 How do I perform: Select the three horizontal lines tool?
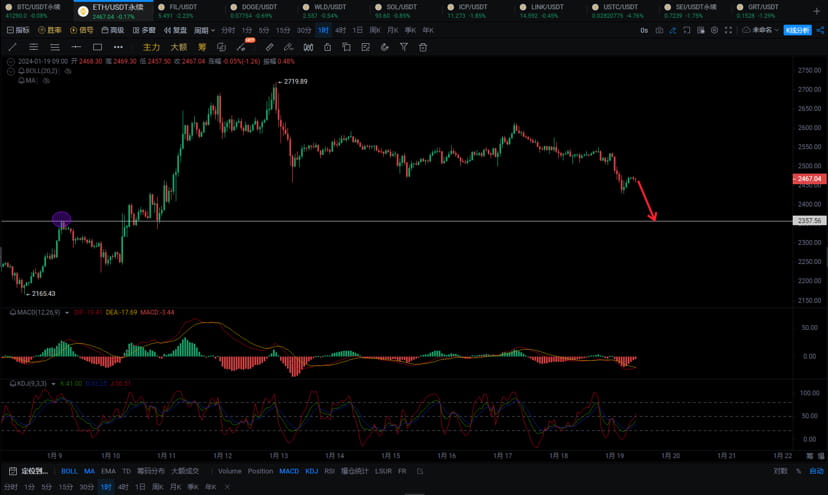point(55,48)
